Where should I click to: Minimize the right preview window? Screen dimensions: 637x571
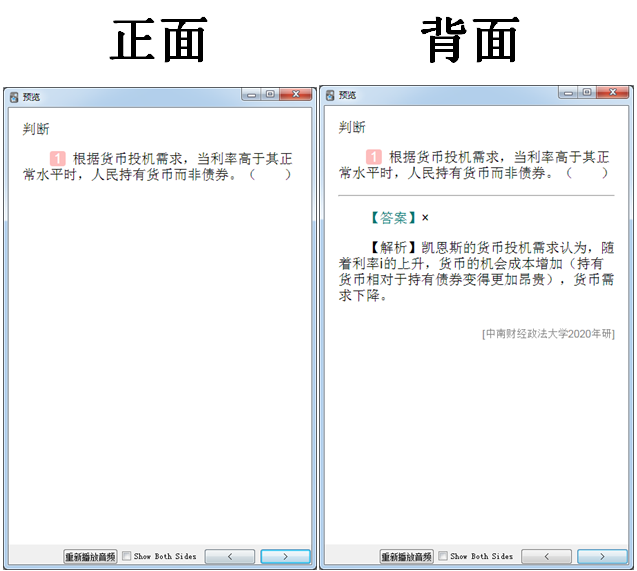[568, 93]
